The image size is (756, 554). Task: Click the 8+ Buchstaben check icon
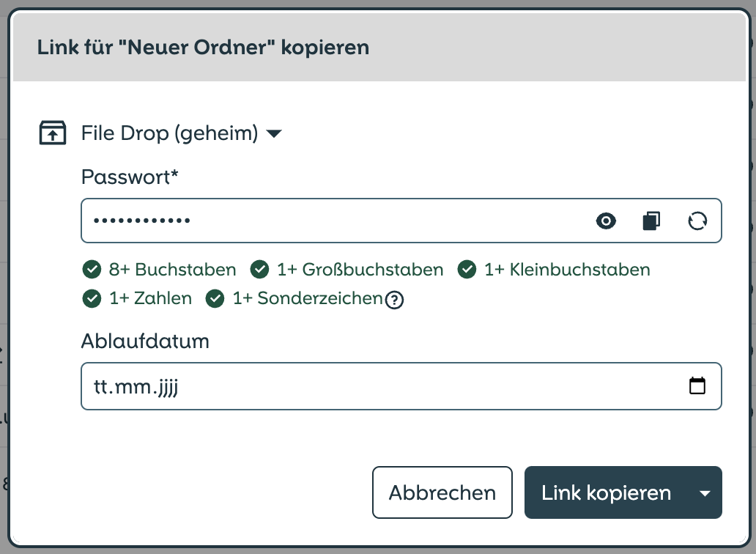pos(92,270)
